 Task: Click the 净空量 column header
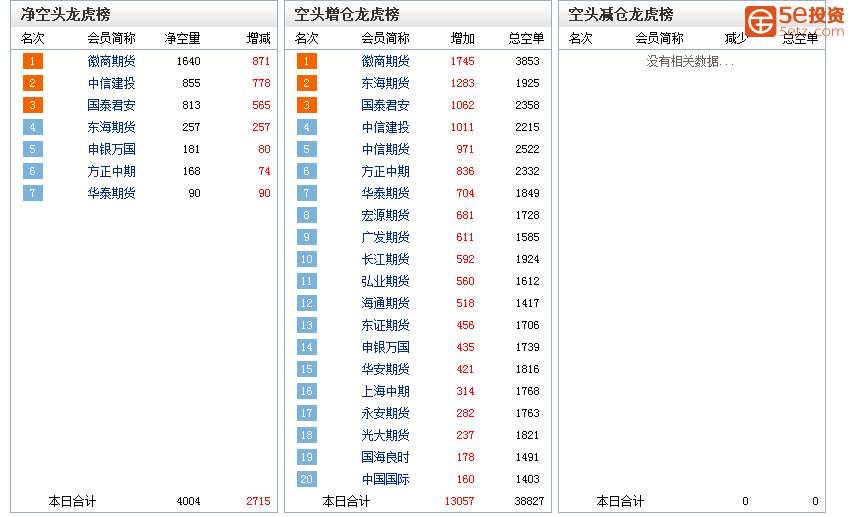(x=183, y=38)
